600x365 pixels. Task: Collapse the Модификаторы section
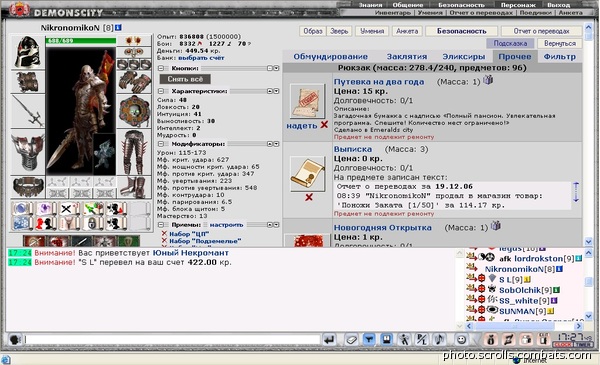click(161, 144)
